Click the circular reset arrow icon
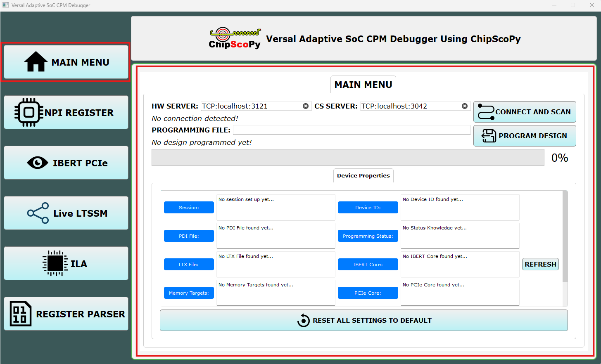The width and height of the screenshot is (601, 364). click(304, 320)
